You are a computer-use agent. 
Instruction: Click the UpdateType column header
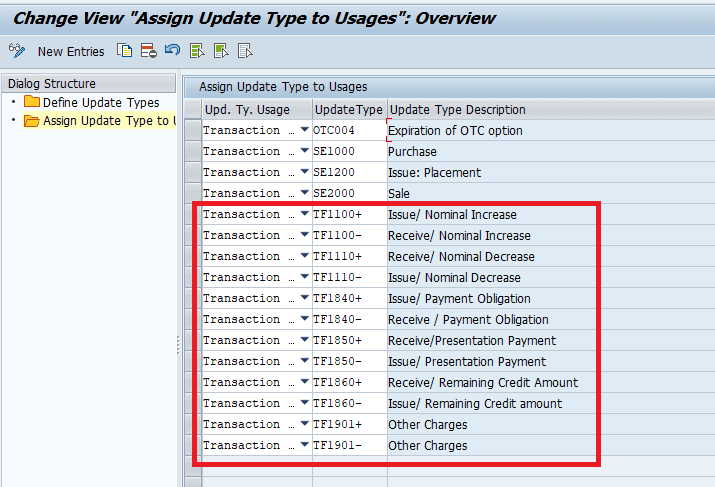(348, 110)
